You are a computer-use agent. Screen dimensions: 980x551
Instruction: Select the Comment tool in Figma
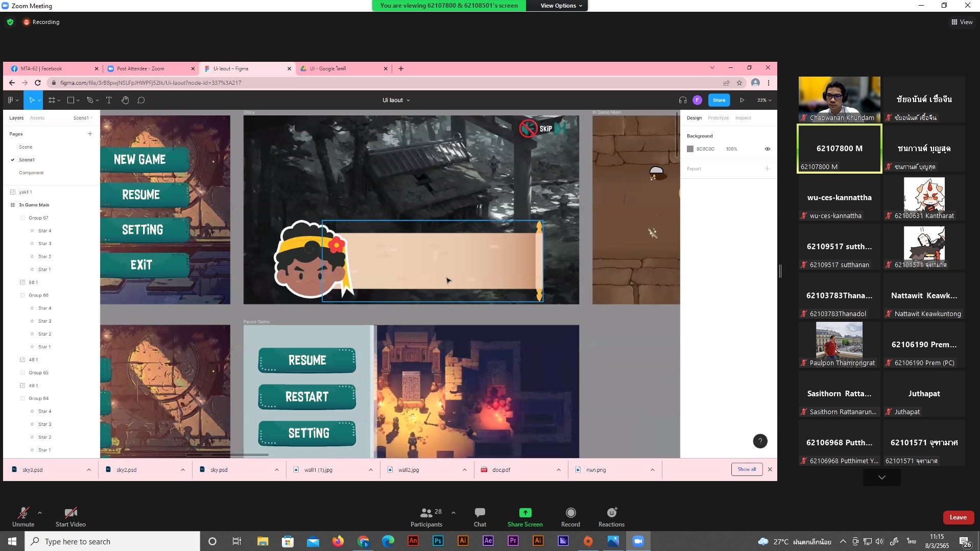pyautogui.click(x=141, y=100)
